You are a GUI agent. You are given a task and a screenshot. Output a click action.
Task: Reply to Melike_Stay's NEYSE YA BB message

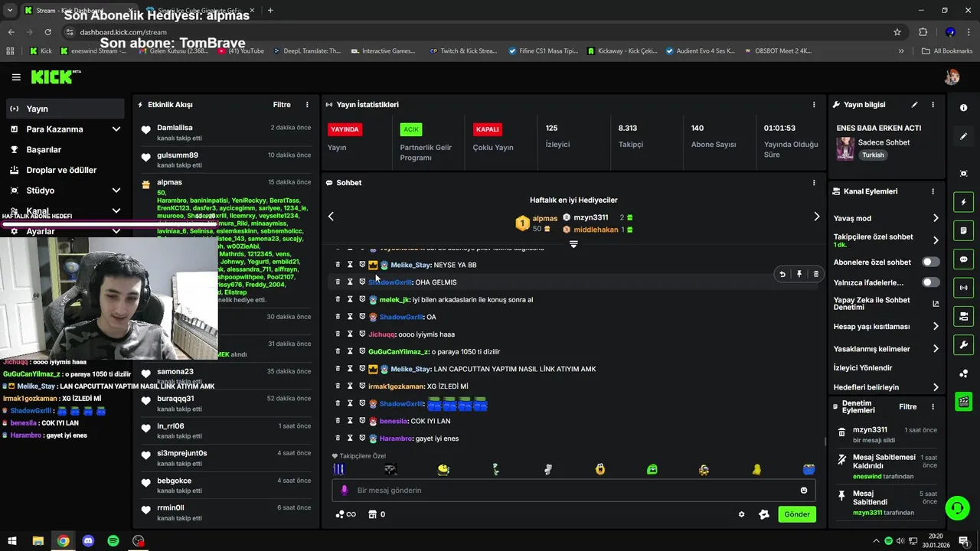tap(782, 274)
